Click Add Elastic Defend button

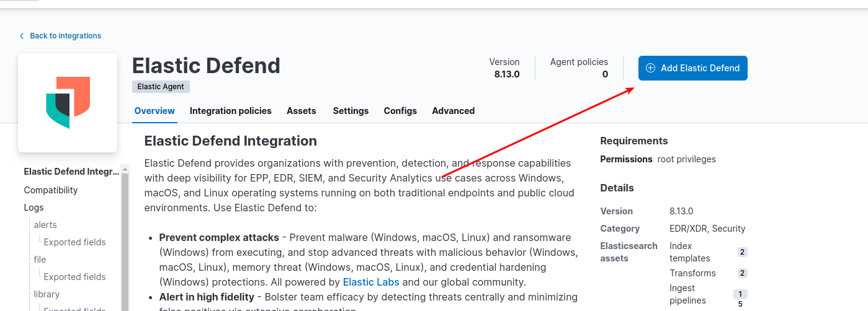coord(692,68)
